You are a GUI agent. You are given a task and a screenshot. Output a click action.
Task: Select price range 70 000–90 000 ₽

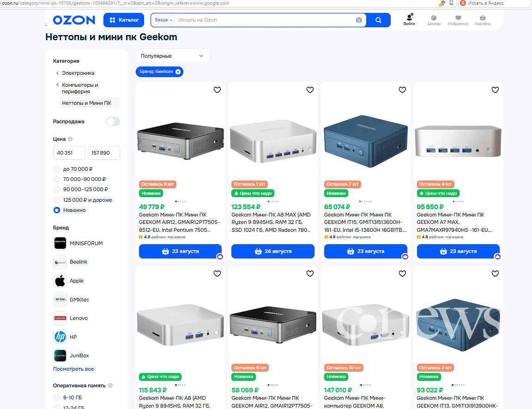point(57,179)
